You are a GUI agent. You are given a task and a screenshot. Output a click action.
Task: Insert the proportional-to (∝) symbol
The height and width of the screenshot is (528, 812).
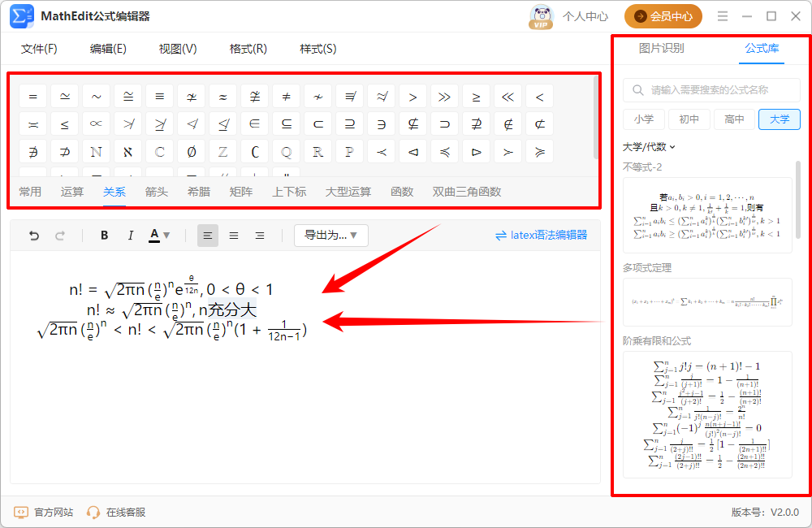point(97,124)
